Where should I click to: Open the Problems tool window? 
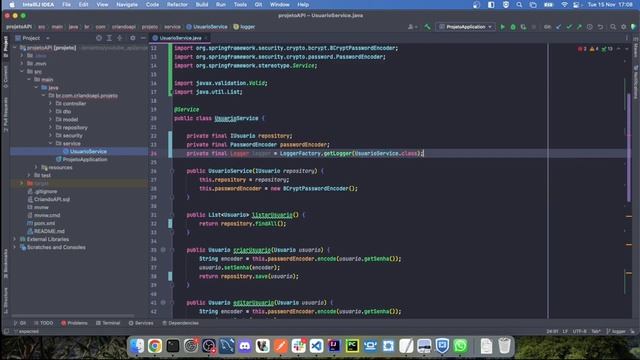tap(74, 323)
